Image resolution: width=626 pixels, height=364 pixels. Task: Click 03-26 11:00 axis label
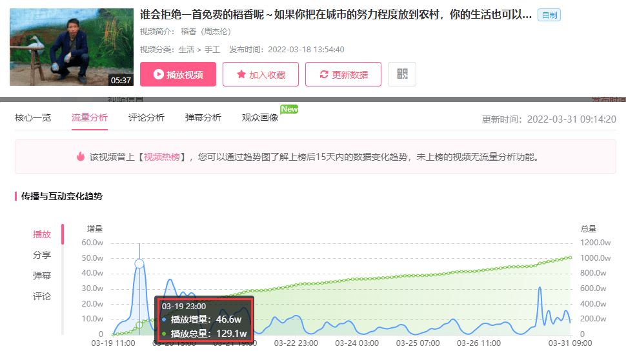click(479, 343)
